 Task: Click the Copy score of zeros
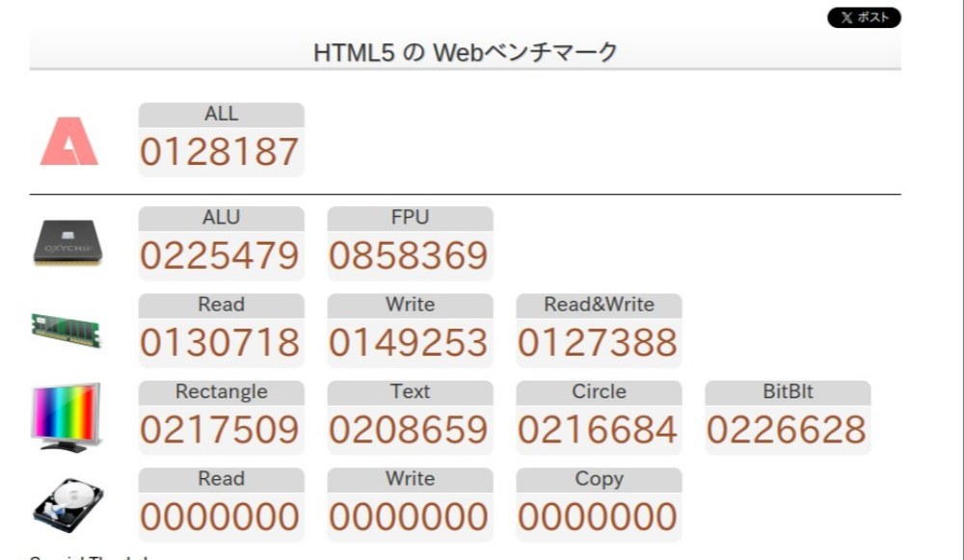point(597,517)
